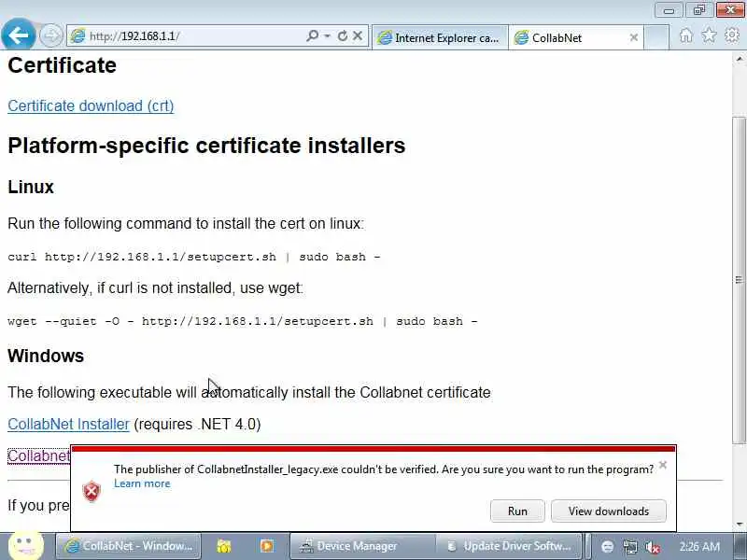Click the wget --quiet command text
Viewport: 747px width, 560px height.
(243, 321)
